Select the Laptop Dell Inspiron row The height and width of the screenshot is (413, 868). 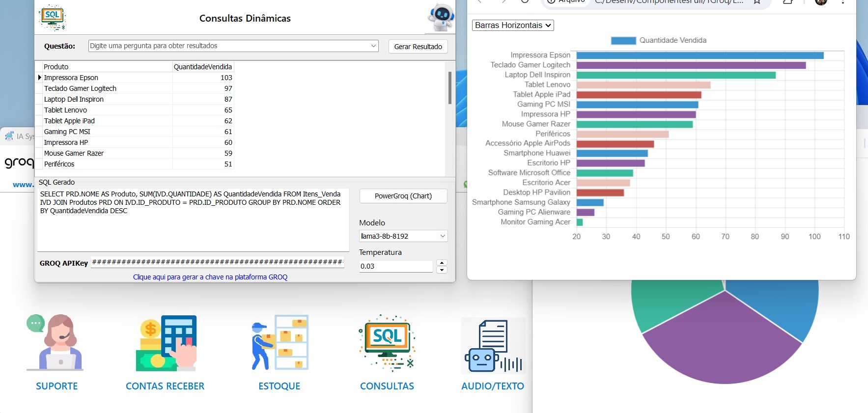point(136,99)
